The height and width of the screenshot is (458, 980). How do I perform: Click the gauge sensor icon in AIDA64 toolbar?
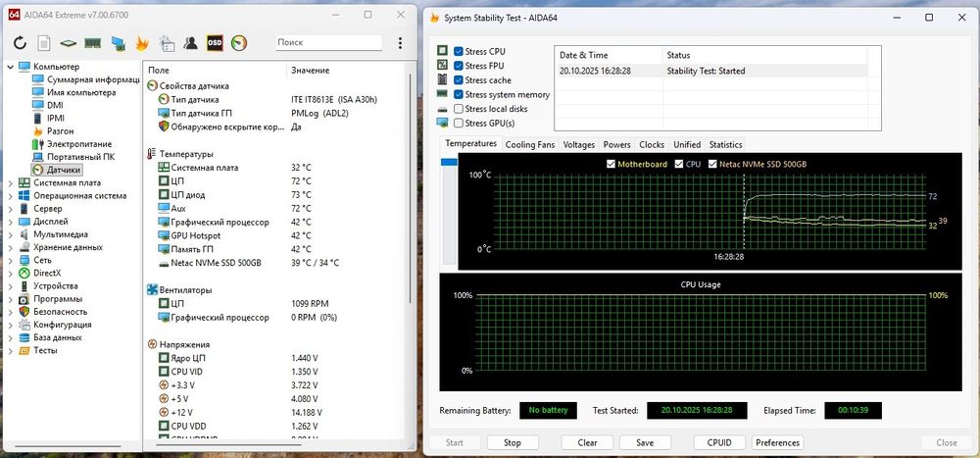[239, 42]
